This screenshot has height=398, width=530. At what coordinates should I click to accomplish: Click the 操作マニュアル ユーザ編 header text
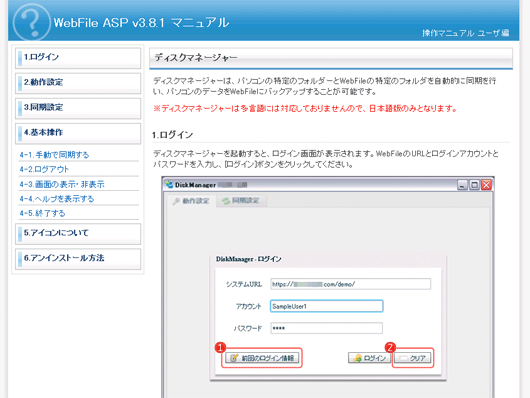point(465,33)
